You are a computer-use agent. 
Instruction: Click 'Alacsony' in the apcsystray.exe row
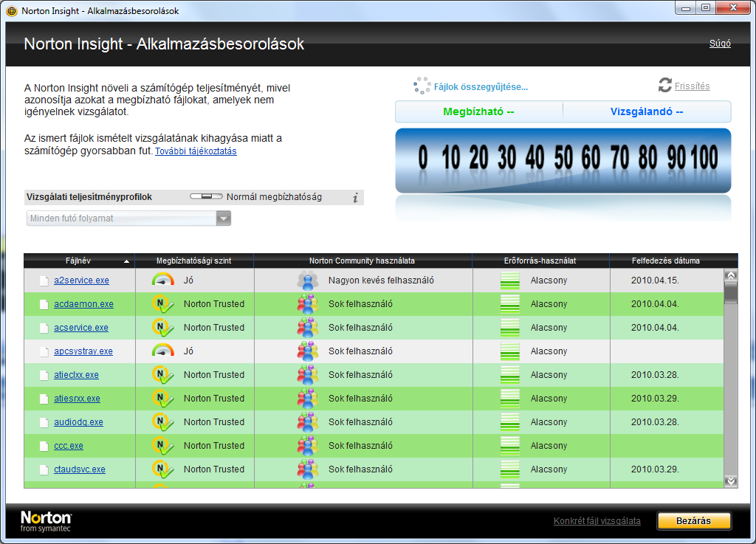point(549,351)
